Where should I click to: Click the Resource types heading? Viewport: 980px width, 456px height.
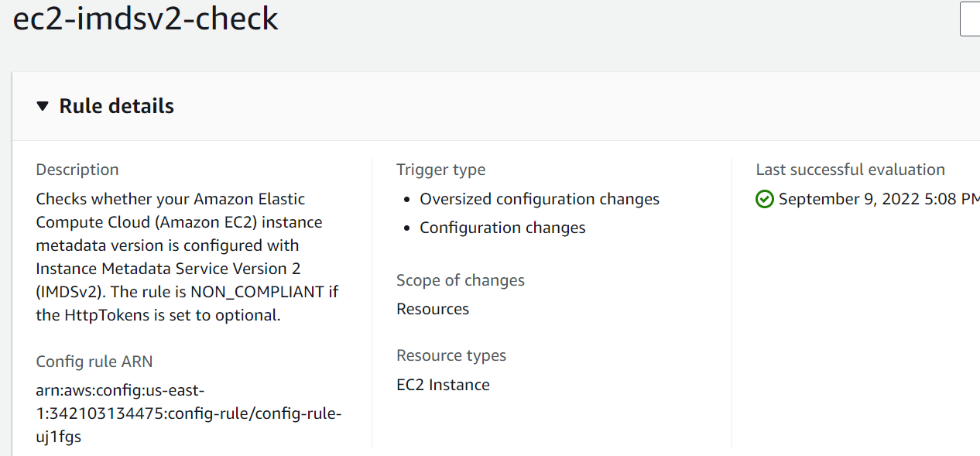(x=451, y=355)
